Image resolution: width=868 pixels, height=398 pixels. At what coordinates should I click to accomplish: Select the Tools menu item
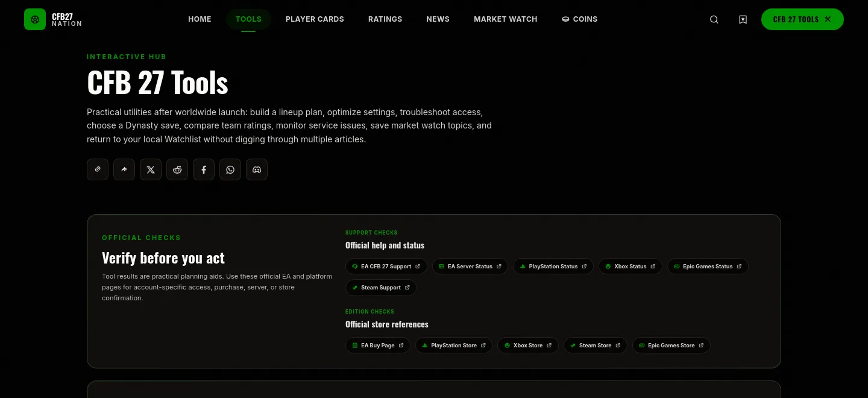point(248,19)
